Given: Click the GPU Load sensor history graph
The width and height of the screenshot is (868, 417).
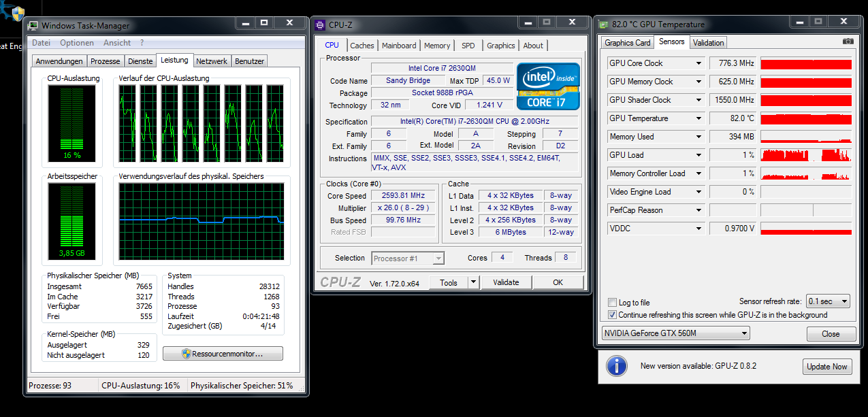Looking at the screenshot, I should tap(806, 155).
